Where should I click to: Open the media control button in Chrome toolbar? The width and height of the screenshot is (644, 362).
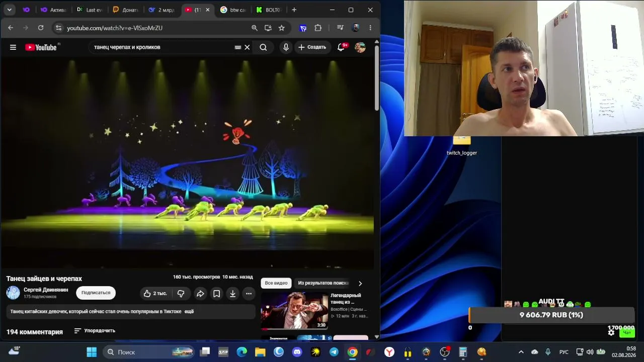coord(341,28)
